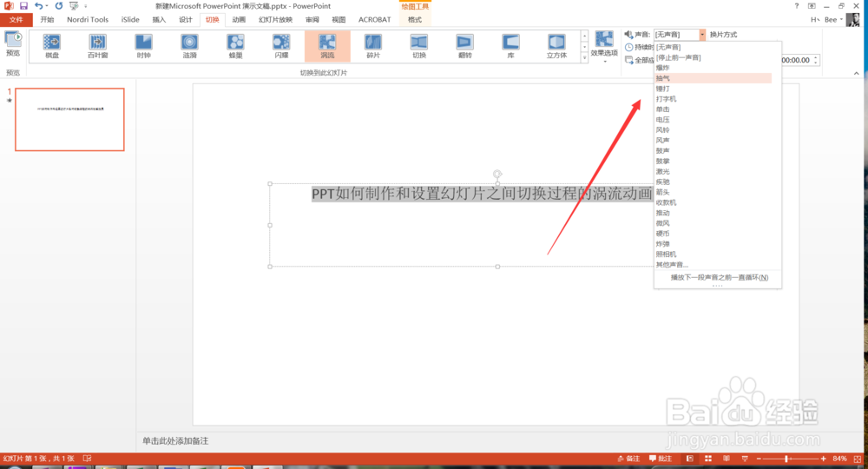This screenshot has width=868, height=469.
Task: Select 抽气 sound option
Action: (713, 78)
